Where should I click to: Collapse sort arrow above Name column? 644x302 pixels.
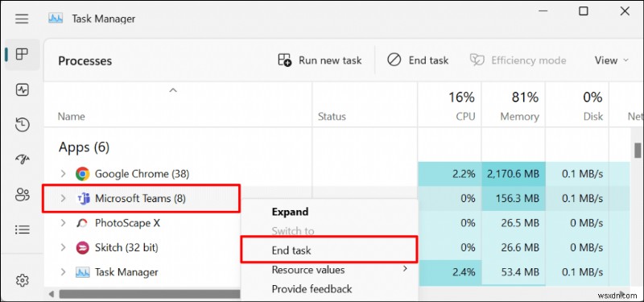(x=173, y=90)
